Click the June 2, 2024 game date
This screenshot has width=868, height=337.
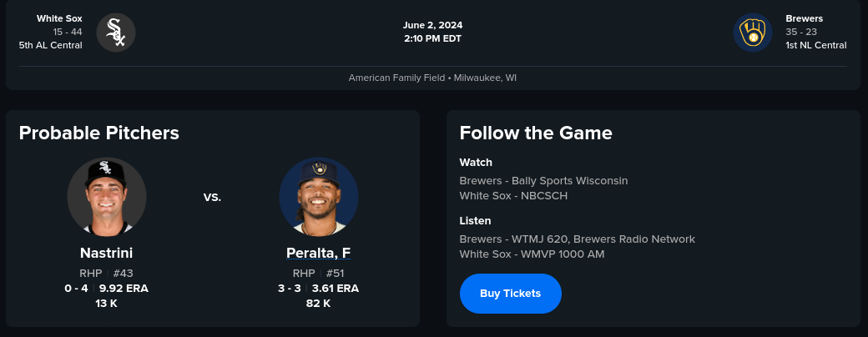click(432, 25)
